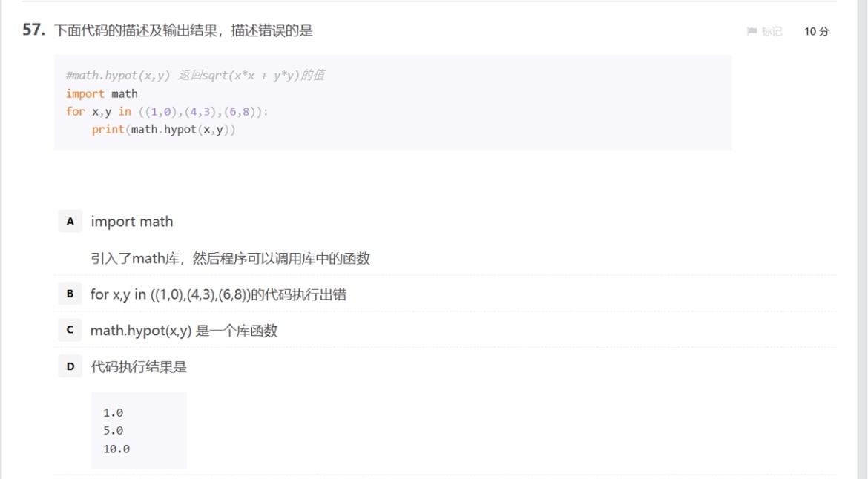Click the '10.0' output line
This screenshot has width=868, height=479.
coord(116,449)
